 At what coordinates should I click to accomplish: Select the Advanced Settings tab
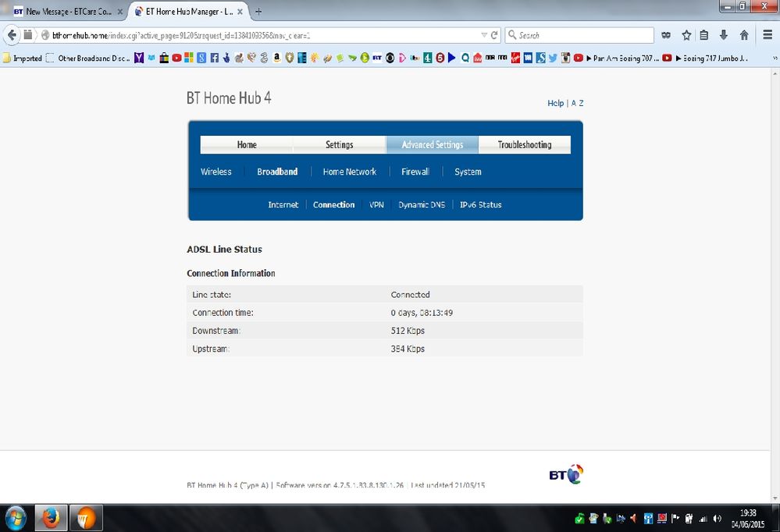pyautogui.click(x=433, y=144)
